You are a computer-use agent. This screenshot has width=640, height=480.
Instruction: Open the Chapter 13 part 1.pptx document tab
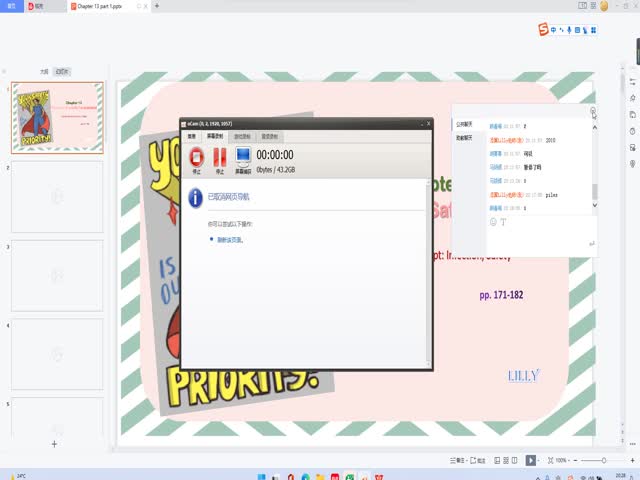108,6
